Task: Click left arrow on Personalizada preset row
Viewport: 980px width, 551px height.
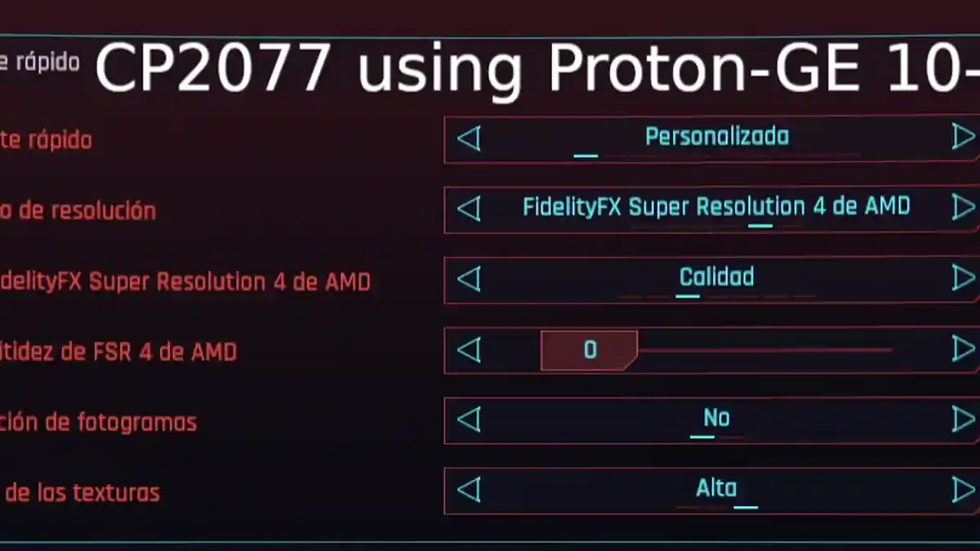Action: coord(469,139)
